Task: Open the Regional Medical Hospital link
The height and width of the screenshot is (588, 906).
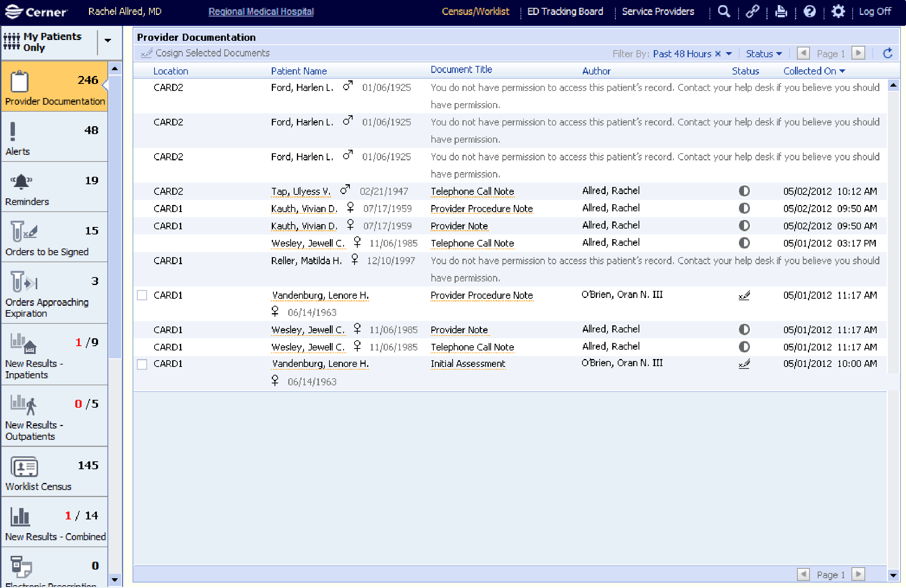Action: pos(261,12)
